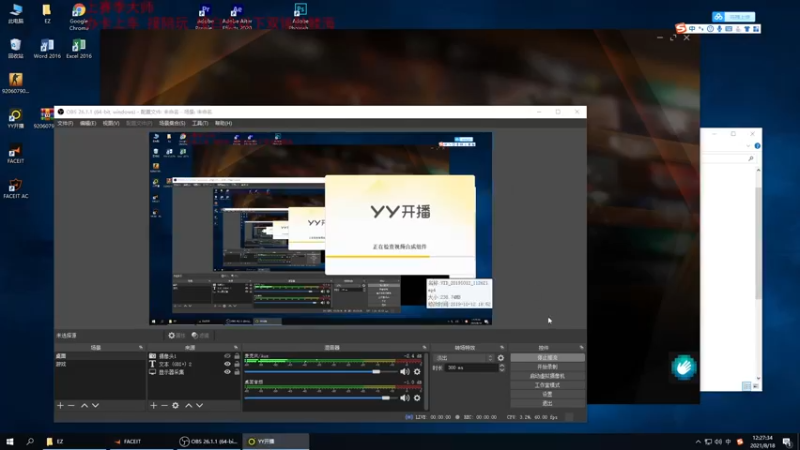Open the 编辑(E) menu in OBS

coord(88,123)
